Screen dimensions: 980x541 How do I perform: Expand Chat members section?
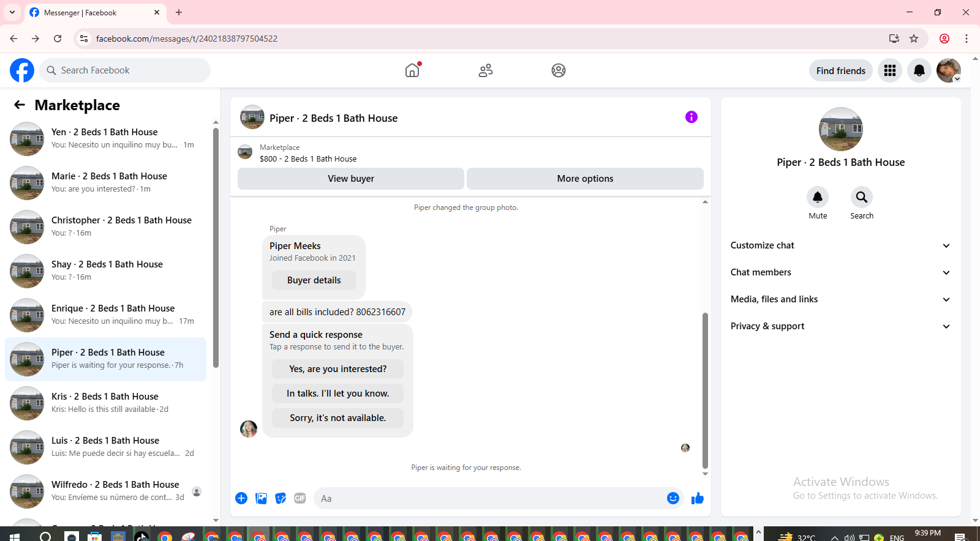[840, 272]
